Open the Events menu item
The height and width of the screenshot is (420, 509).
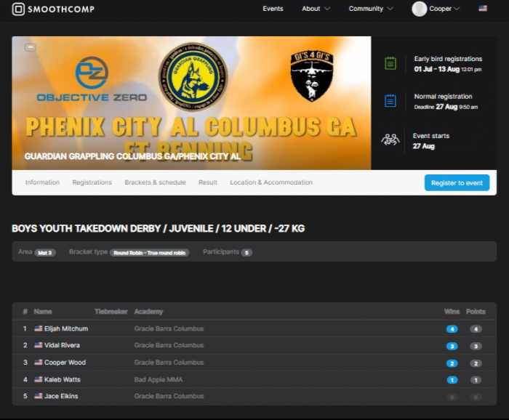(x=273, y=9)
